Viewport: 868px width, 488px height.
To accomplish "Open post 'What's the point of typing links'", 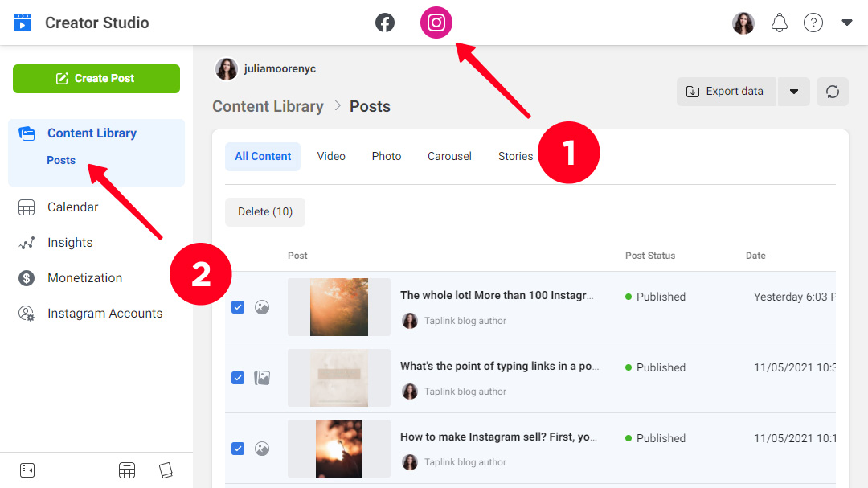I will point(499,366).
